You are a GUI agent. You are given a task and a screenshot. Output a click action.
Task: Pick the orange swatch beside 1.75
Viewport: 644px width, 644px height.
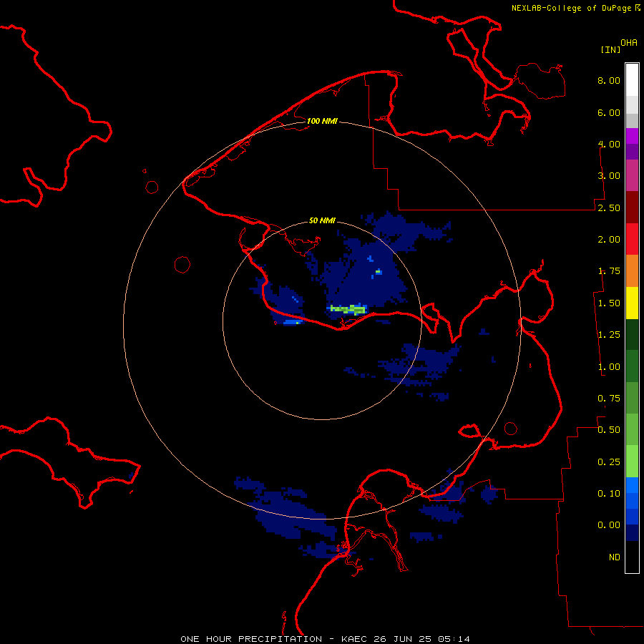[x=632, y=271]
